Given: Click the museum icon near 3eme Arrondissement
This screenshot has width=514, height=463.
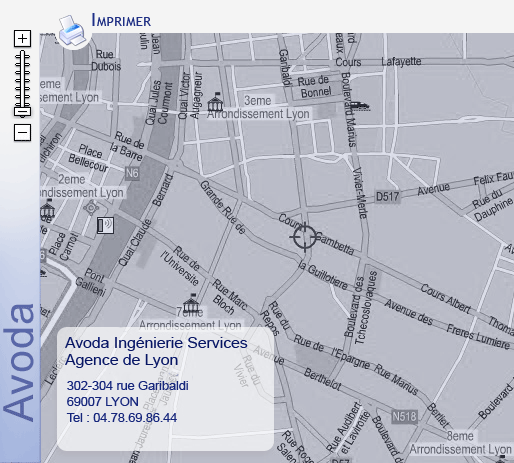Looking at the screenshot, I should point(215,102).
